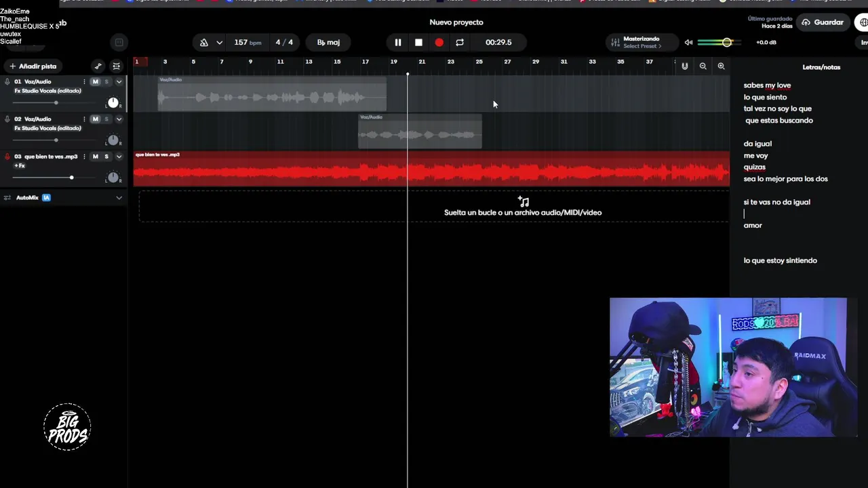Screen dimensions: 868x488
Task: Open the automation curve tool
Action: click(x=98, y=66)
